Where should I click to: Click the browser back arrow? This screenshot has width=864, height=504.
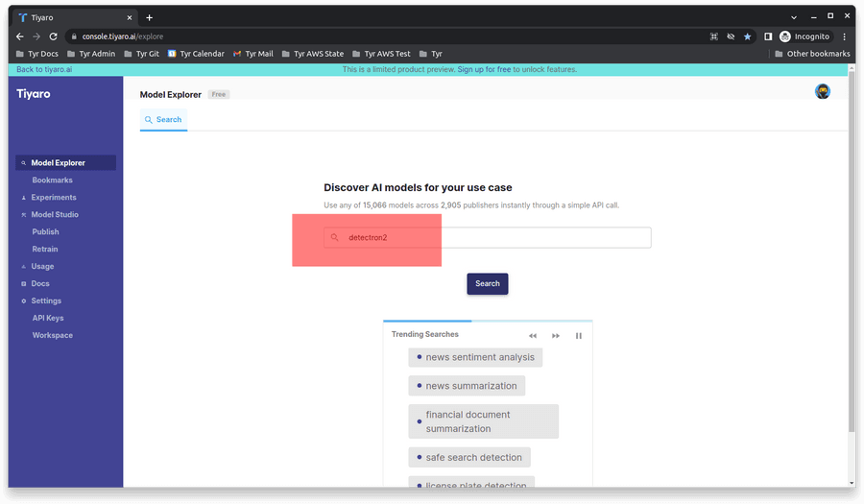pos(20,36)
